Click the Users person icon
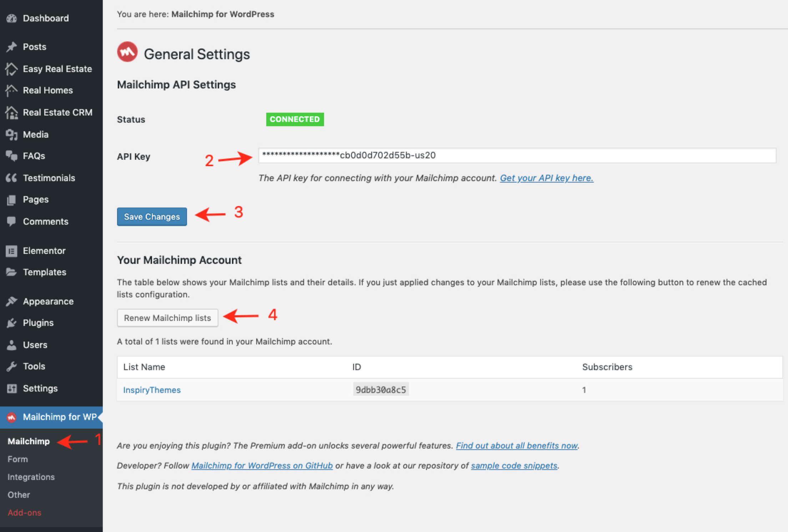The height and width of the screenshot is (532, 788). (x=11, y=345)
